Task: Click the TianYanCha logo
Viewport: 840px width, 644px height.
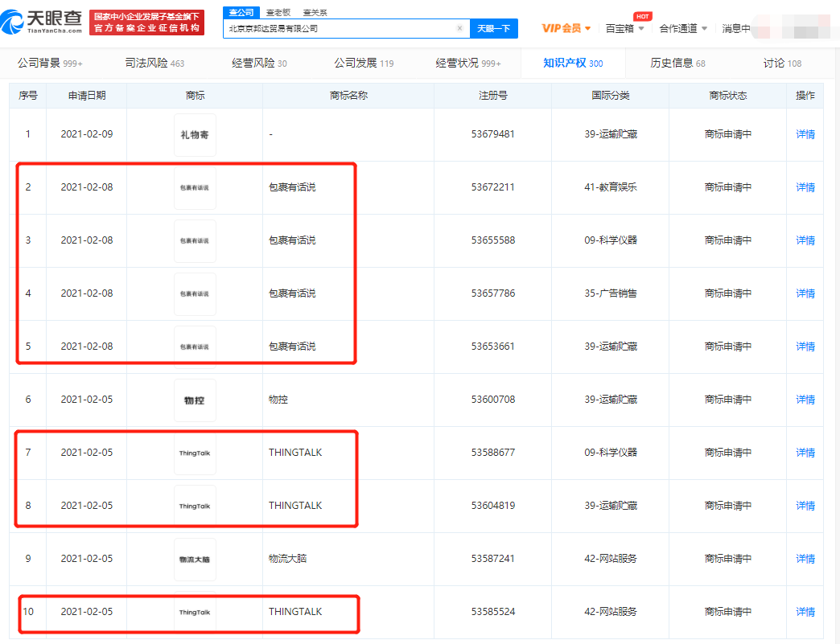Action: (44, 22)
